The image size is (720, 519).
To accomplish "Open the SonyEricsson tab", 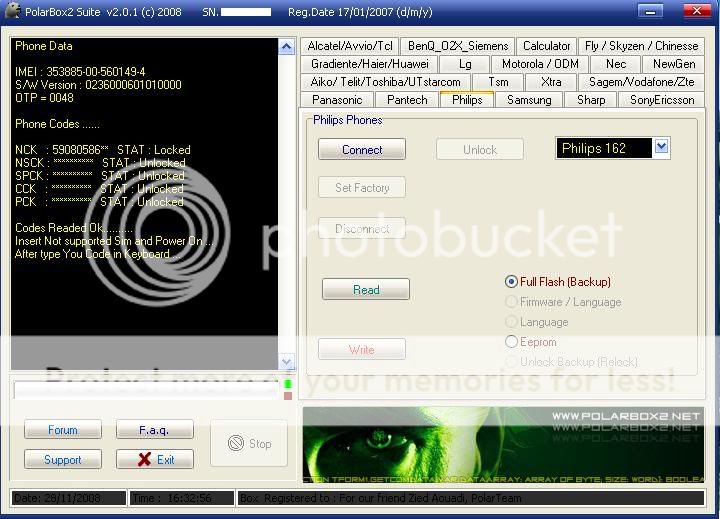I will pos(662,100).
